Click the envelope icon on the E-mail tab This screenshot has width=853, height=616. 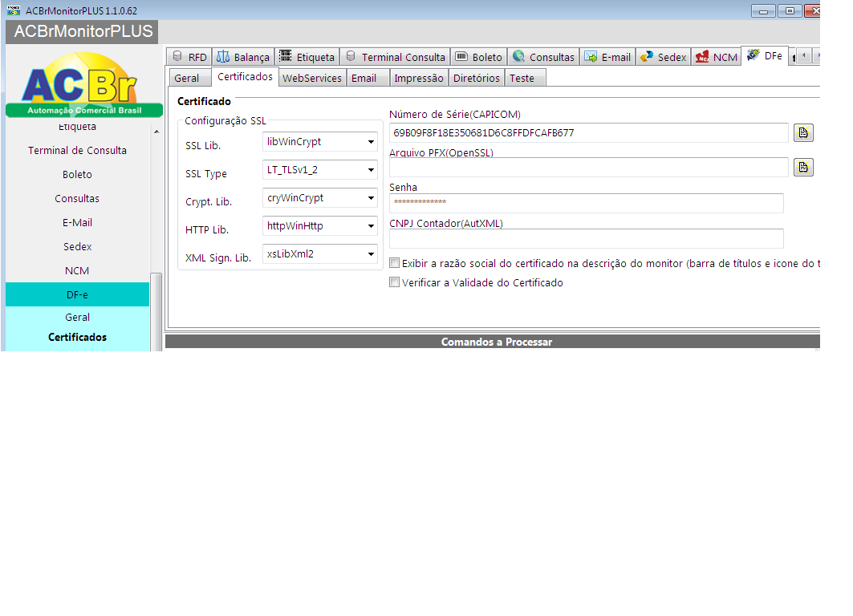(591, 56)
